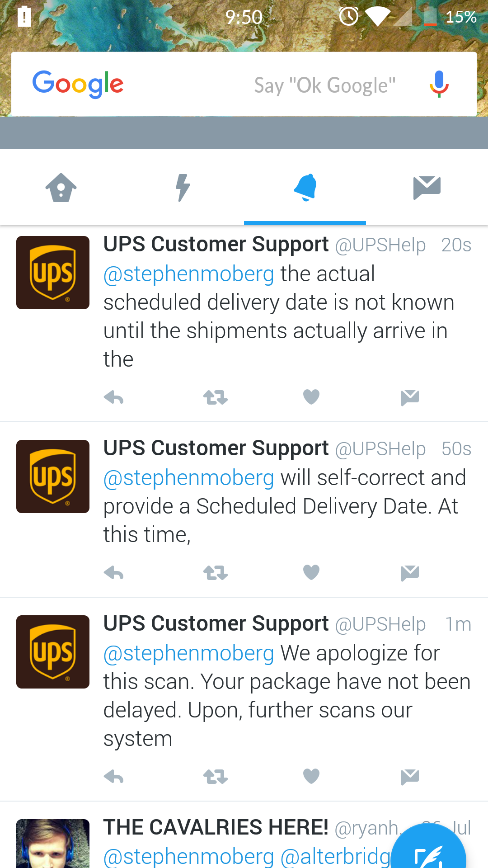Like the 1m UPS apologize tweet

coord(311,777)
